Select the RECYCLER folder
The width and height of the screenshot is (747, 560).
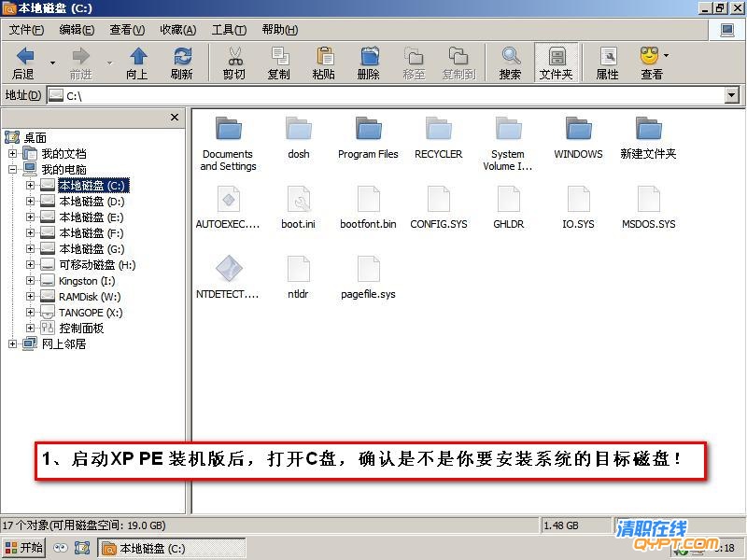pos(438,138)
